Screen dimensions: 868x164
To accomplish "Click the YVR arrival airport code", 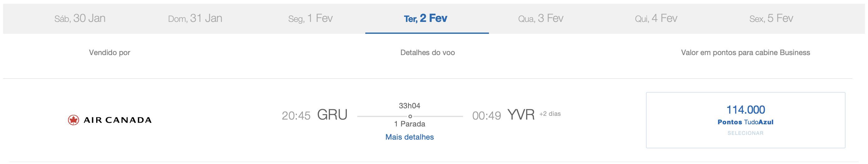I will 521,115.
